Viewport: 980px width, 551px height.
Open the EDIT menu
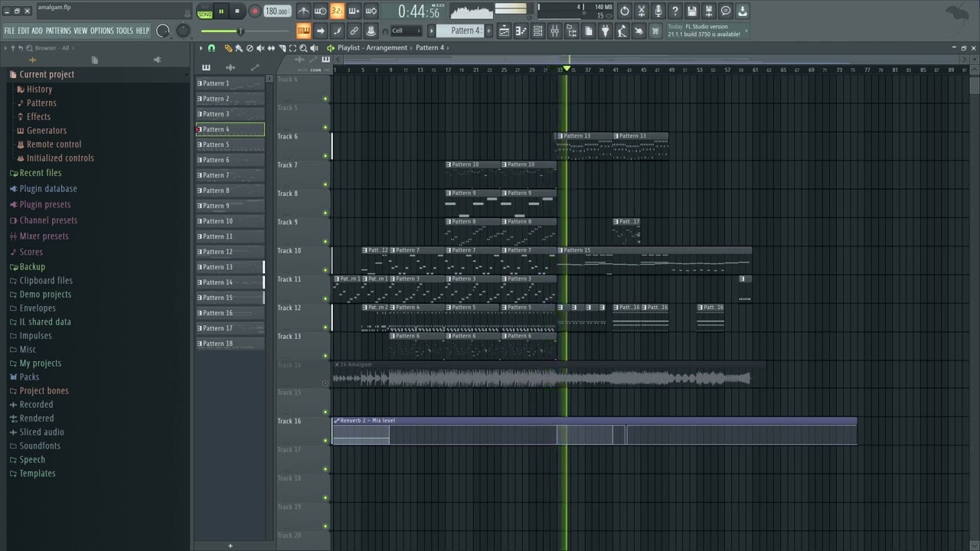pos(24,31)
